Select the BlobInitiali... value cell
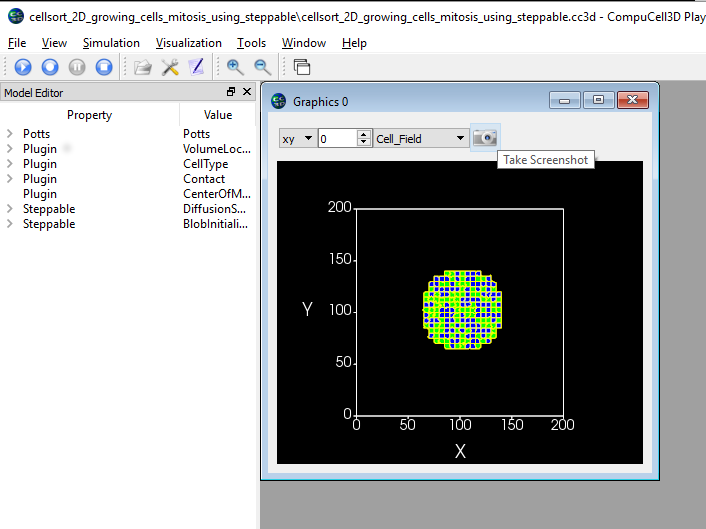The height and width of the screenshot is (529, 706). pos(215,224)
